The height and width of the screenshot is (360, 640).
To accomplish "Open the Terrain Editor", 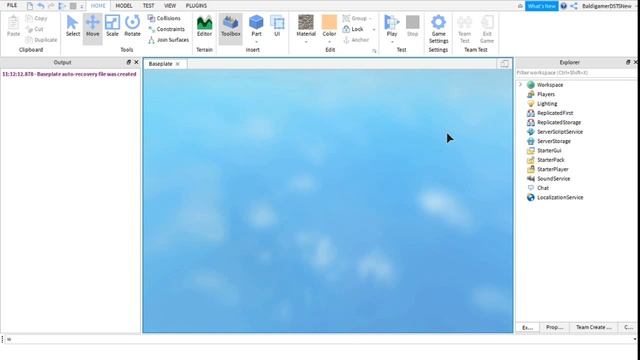I will 204,26.
